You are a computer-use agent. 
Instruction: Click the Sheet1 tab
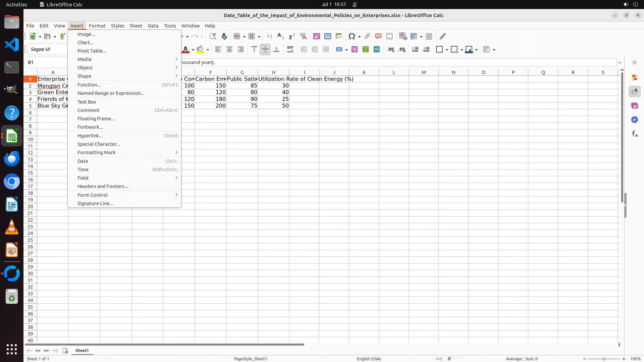point(82,351)
